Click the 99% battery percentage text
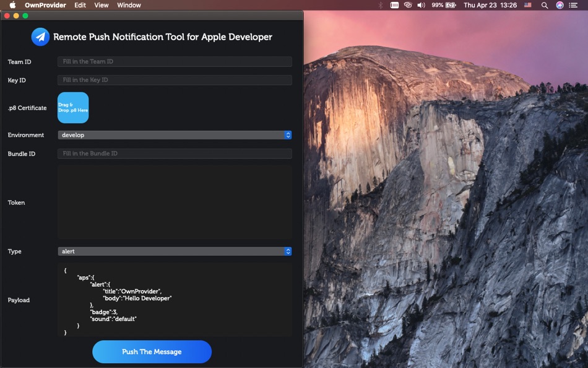The height and width of the screenshot is (368, 588). tap(437, 5)
